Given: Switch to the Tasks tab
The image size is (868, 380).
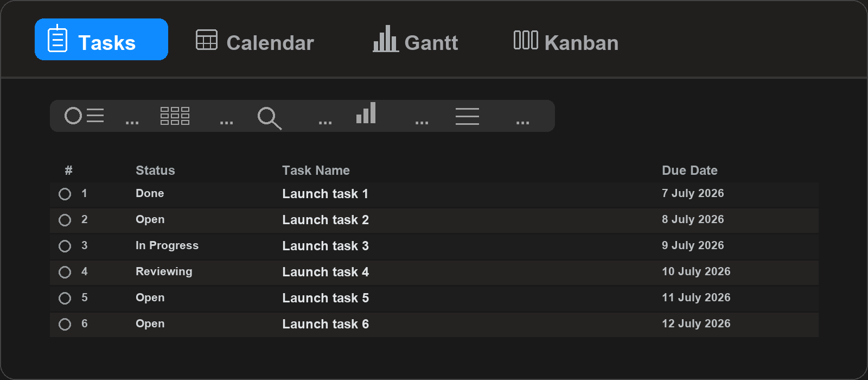Looking at the screenshot, I should pos(101,40).
